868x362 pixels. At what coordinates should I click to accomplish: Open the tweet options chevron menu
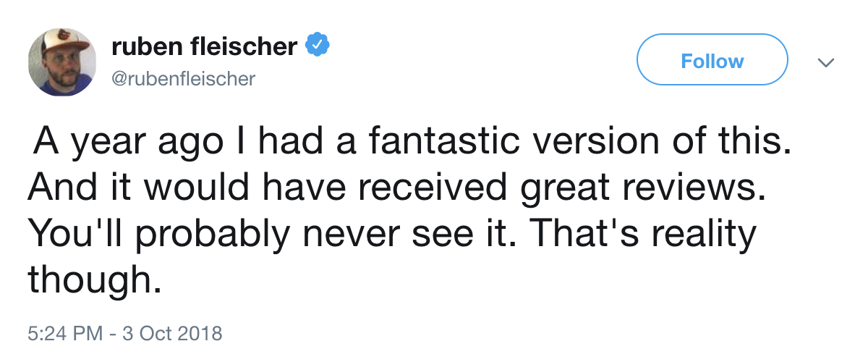pyautogui.click(x=826, y=63)
